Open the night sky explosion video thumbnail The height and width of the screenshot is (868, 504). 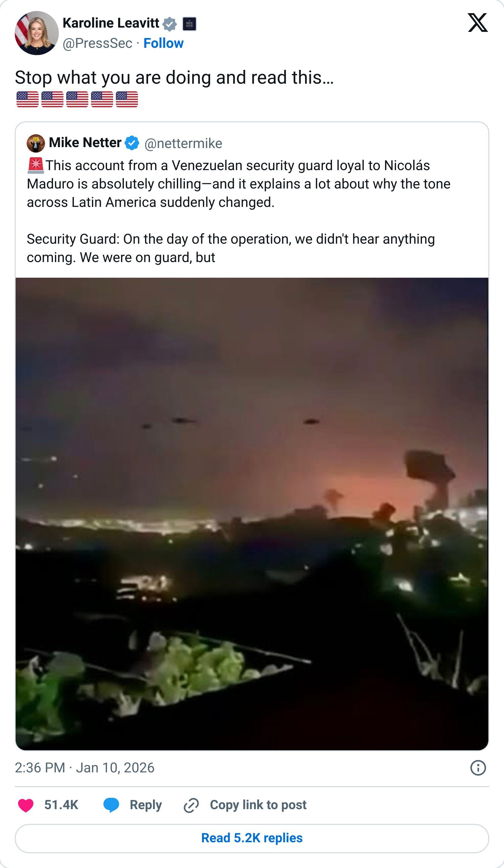coord(252,513)
